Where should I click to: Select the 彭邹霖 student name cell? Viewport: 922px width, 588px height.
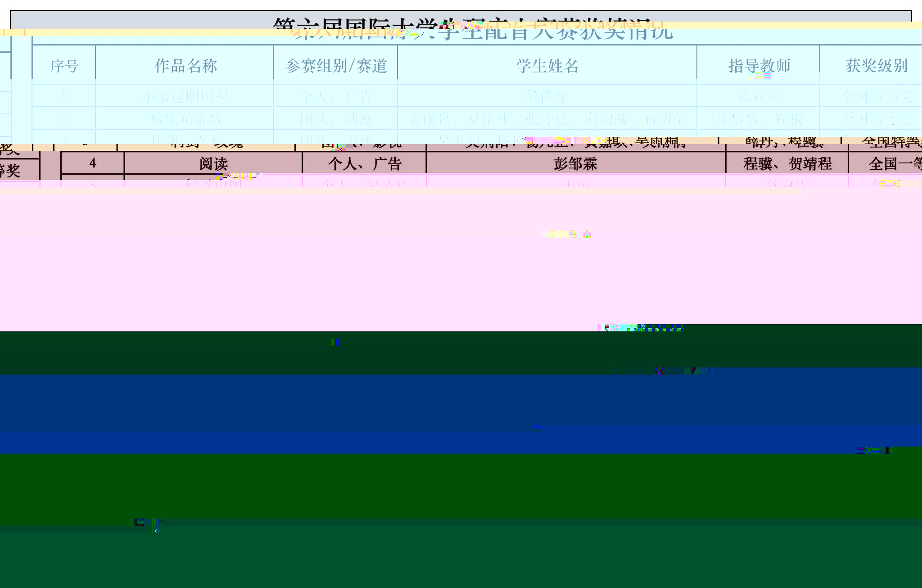575,163
